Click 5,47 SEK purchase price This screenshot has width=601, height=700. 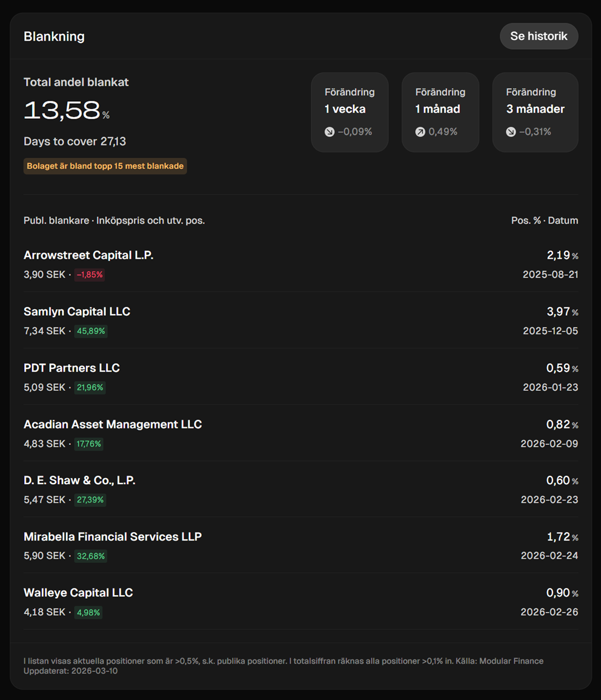click(x=45, y=500)
